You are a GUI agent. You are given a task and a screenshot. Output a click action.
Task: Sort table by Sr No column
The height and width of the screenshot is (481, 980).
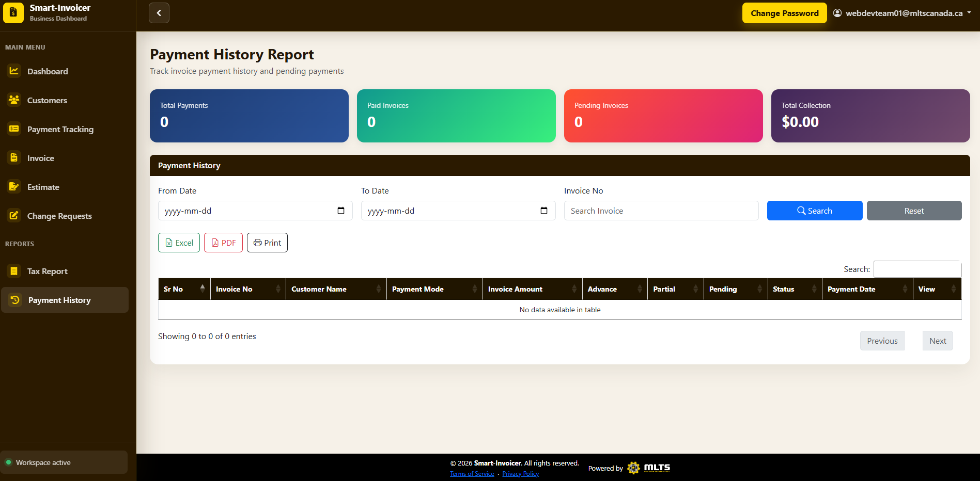184,289
